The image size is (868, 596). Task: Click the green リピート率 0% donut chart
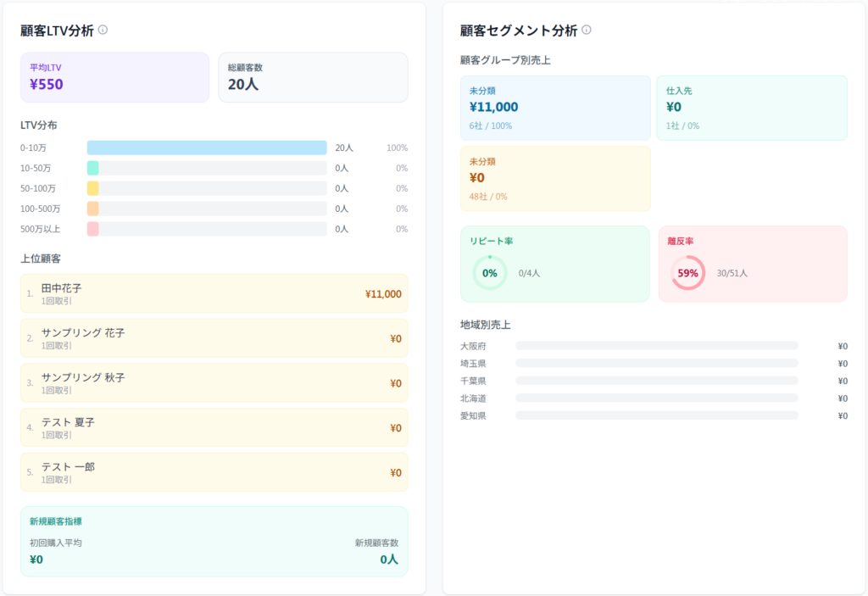coord(489,273)
